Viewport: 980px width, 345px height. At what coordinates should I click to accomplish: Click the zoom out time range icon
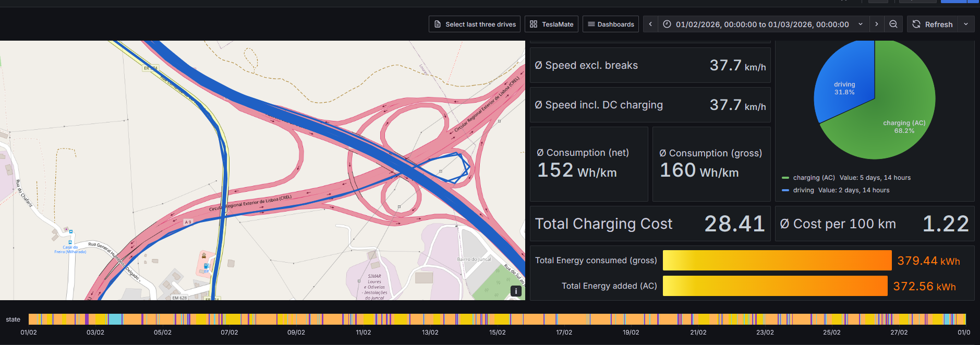click(893, 24)
